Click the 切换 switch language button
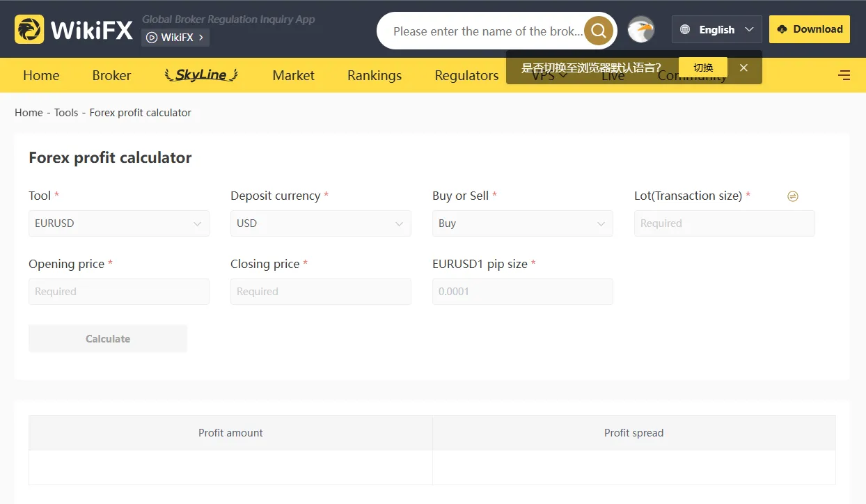Image resolution: width=866 pixels, height=504 pixels. pyautogui.click(x=703, y=68)
